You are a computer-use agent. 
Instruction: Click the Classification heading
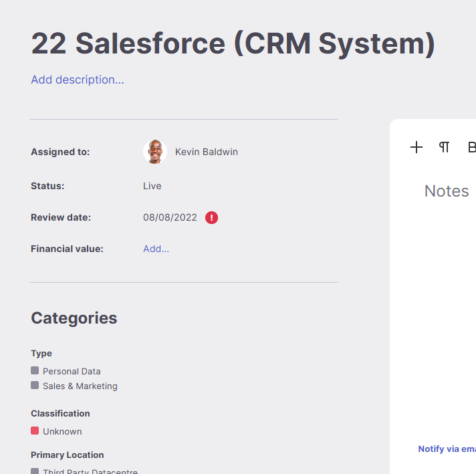pos(60,414)
